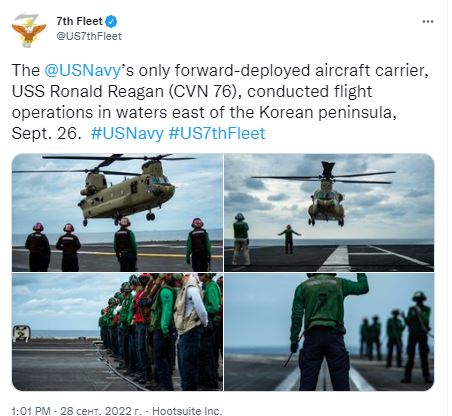Open the @USNavy mention in tweet
Viewport: 452px width, 416px height.
click(82, 71)
